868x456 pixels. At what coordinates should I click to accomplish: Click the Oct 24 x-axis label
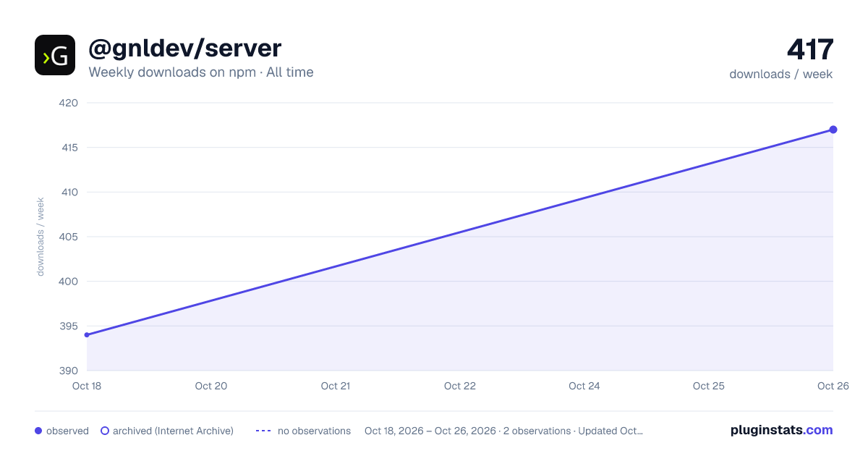pos(584,386)
